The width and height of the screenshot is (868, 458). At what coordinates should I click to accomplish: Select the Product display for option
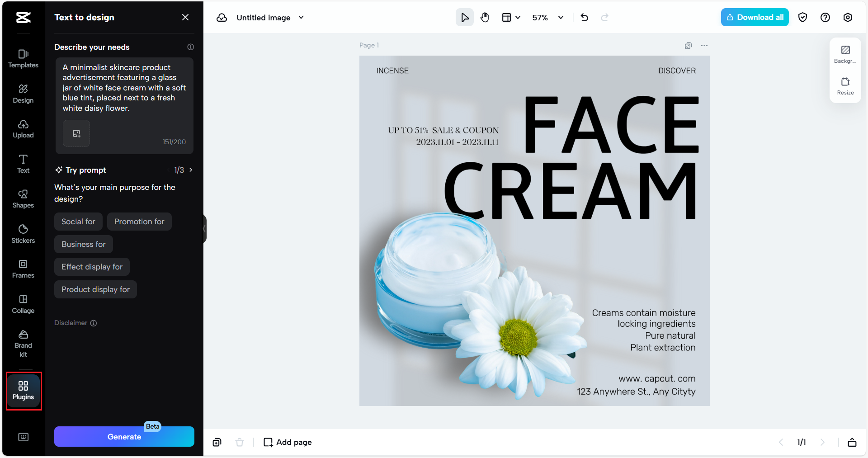point(95,289)
